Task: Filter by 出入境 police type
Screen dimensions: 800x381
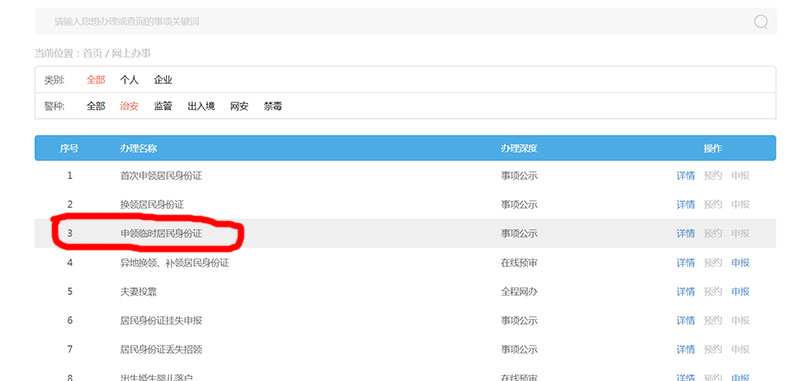Action: tap(201, 106)
